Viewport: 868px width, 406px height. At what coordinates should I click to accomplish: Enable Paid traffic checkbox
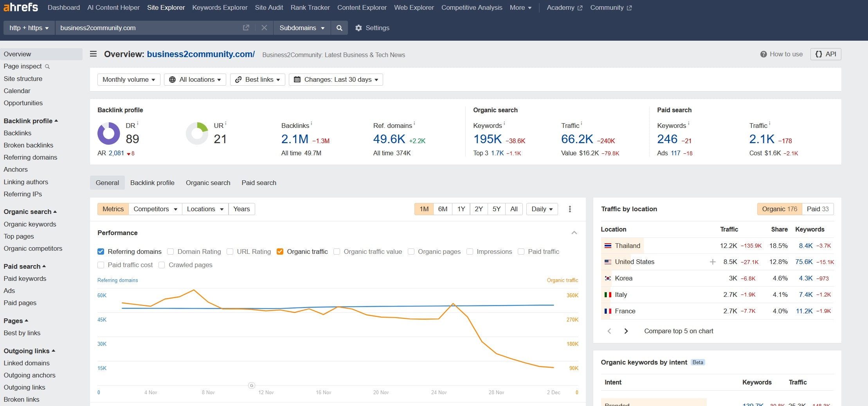click(x=521, y=252)
